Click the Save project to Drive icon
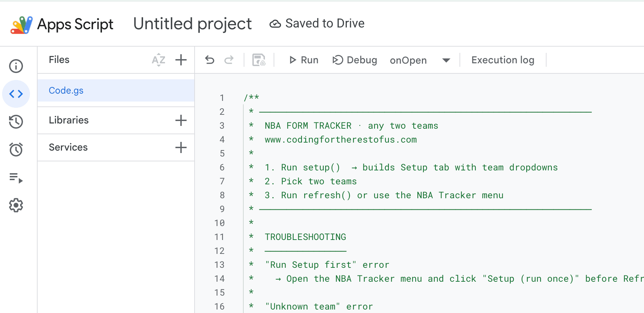 click(259, 60)
